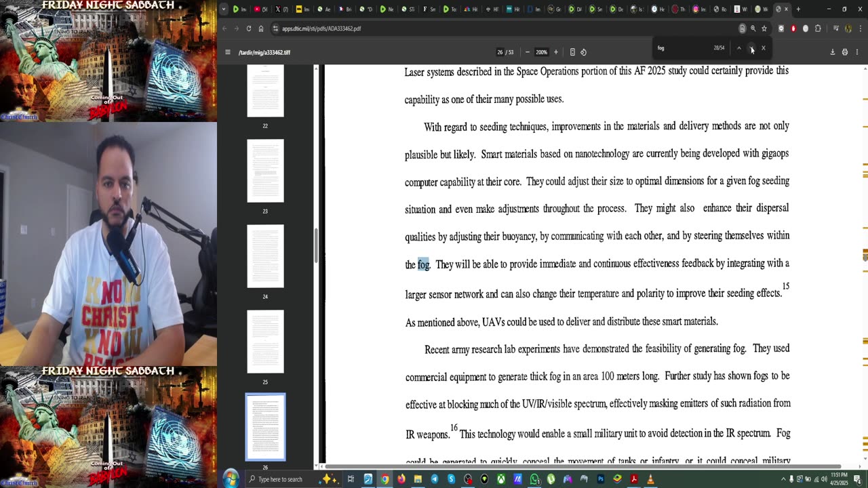Open Task View on the taskbar

[x=351, y=479]
